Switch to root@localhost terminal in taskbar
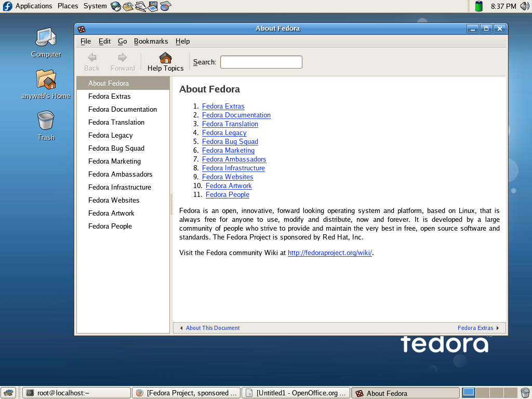 coord(77,393)
